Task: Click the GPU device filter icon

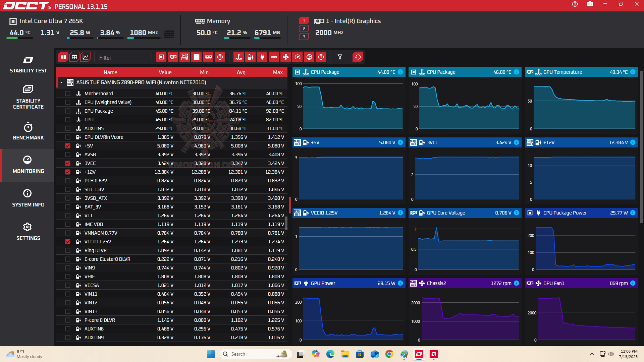Action: 173,57
